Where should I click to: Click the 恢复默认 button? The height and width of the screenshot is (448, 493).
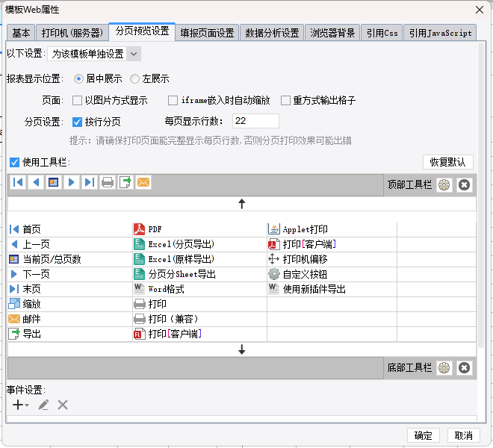[x=447, y=162]
